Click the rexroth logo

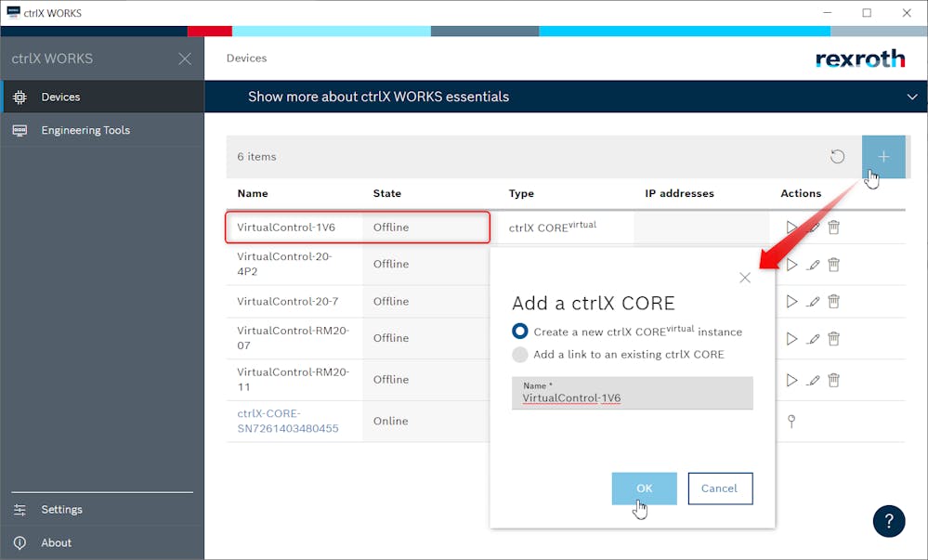860,59
